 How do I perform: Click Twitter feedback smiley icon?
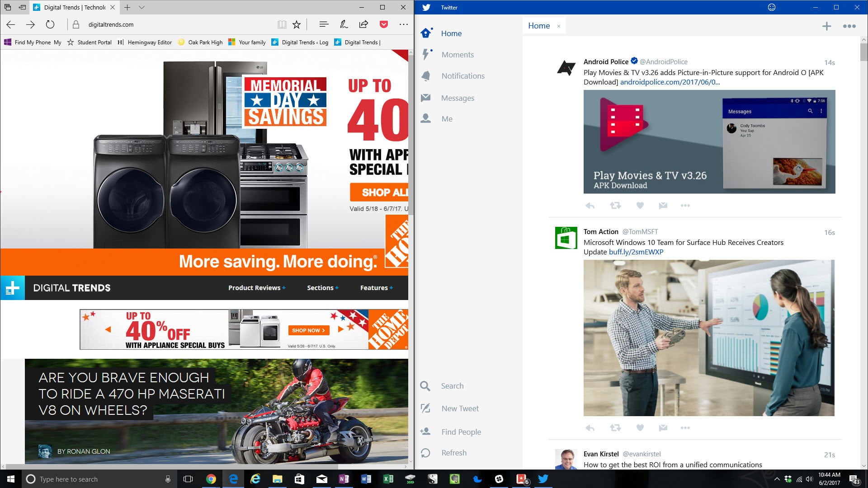[x=772, y=7]
